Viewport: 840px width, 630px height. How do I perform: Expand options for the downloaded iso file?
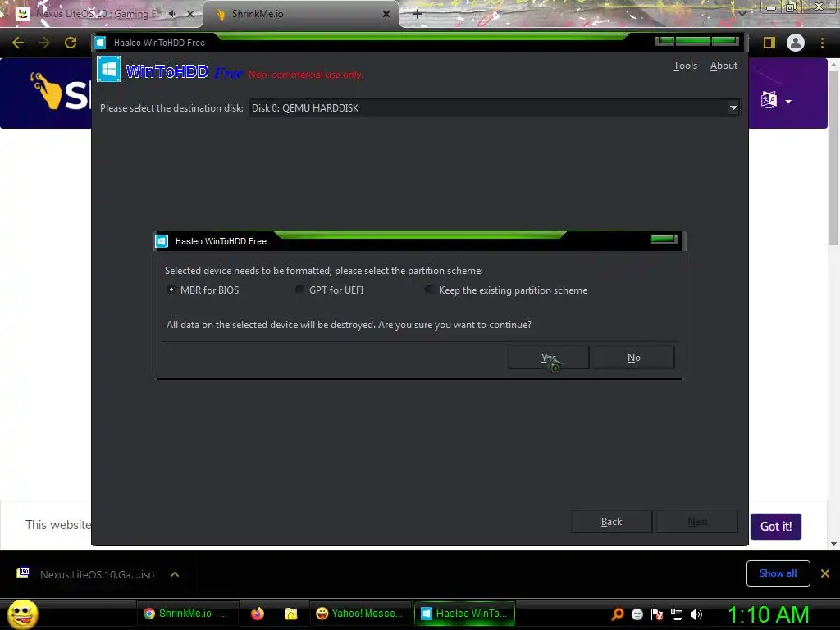pyautogui.click(x=175, y=574)
